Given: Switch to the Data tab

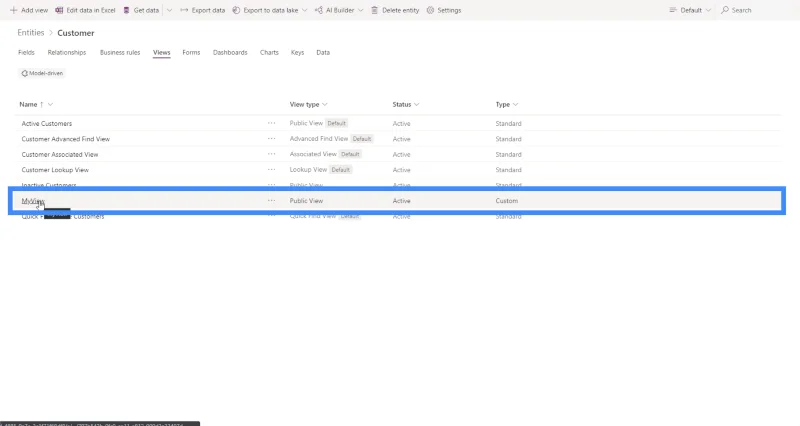Looking at the screenshot, I should click(323, 53).
